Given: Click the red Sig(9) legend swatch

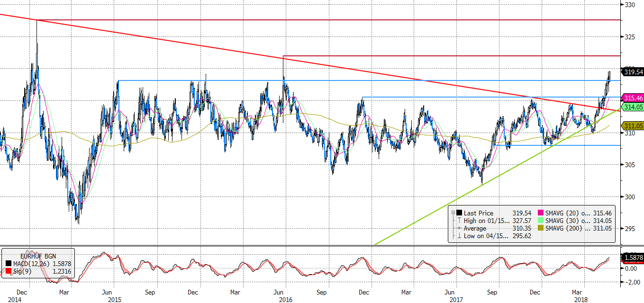Looking at the screenshot, I should (9, 271).
